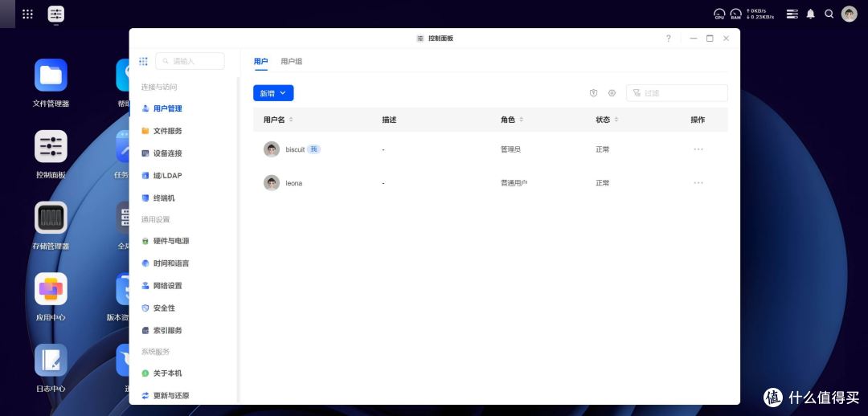Click leona's user avatar
The width and height of the screenshot is (868, 416).
coord(272,183)
